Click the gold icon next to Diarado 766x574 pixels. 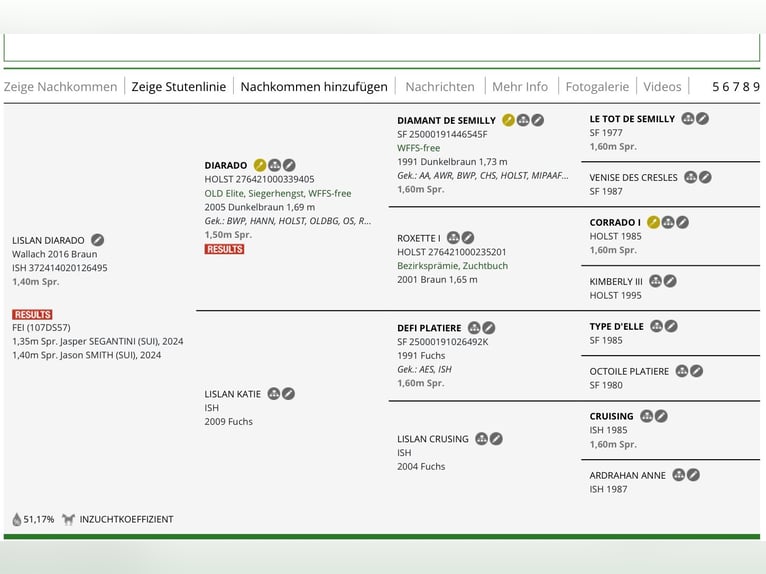point(260,165)
